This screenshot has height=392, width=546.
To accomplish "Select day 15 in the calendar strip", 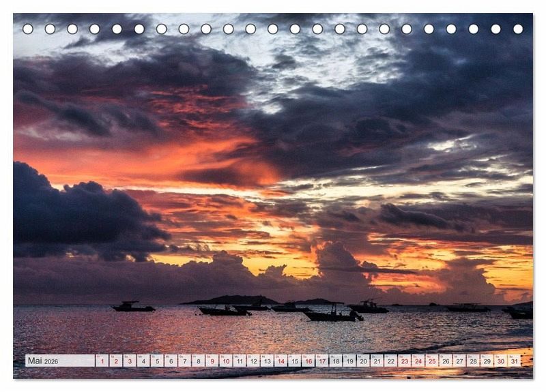I will pyautogui.click(x=295, y=361).
